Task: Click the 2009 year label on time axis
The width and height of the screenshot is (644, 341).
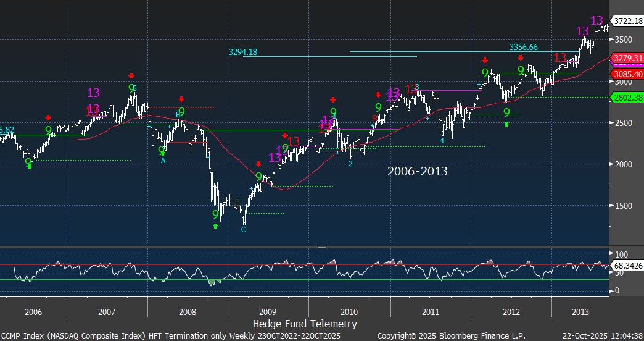Action: tap(267, 312)
